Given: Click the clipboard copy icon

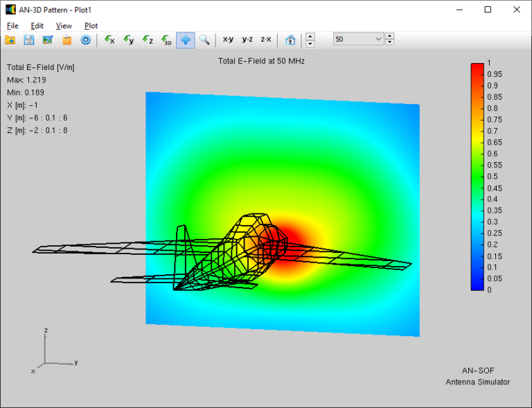Looking at the screenshot, I should click(x=66, y=39).
